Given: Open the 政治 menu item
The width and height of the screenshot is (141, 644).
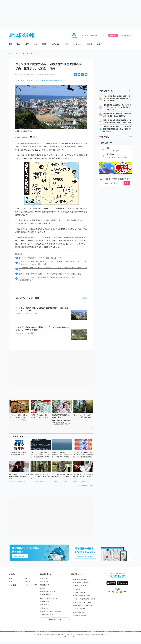Looking at the screenshot, I should 19,44.
